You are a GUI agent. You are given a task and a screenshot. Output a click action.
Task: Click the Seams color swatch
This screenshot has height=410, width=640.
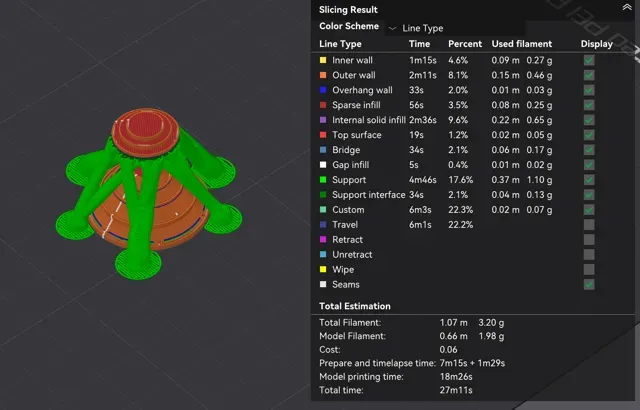tap(323, 285)
